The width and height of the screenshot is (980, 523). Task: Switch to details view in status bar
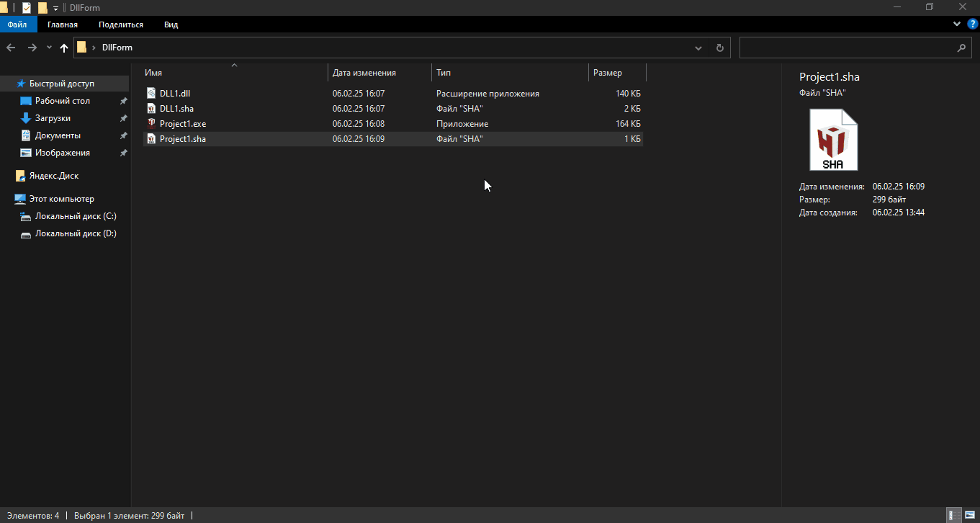pyautogui.click(x=952, y=515)
